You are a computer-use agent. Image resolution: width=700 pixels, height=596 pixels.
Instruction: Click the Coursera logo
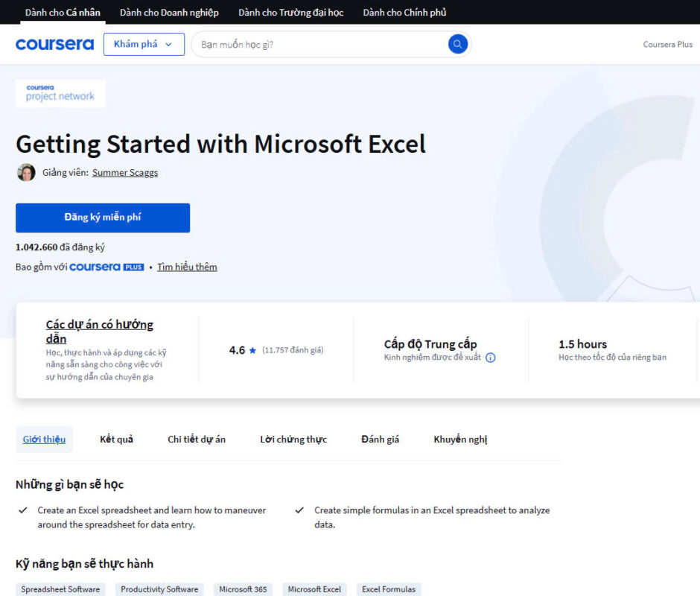point(54,44)
